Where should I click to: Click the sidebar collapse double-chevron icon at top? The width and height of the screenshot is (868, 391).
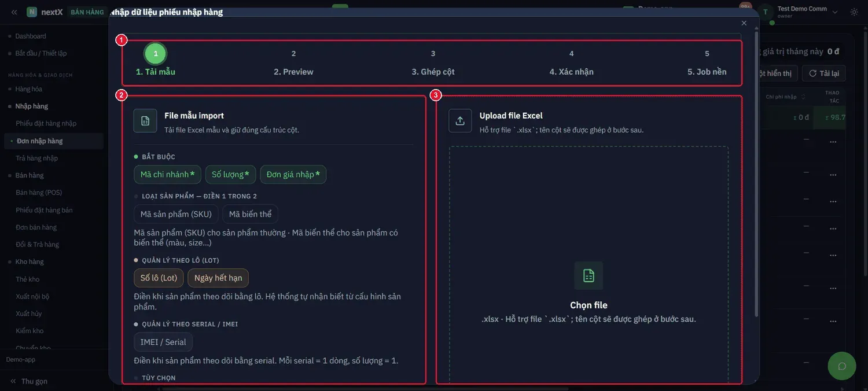pos(14,12)
